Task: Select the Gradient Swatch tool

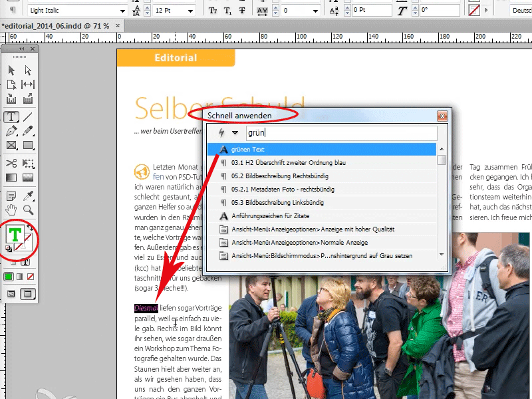Action: tap(11, 178)
